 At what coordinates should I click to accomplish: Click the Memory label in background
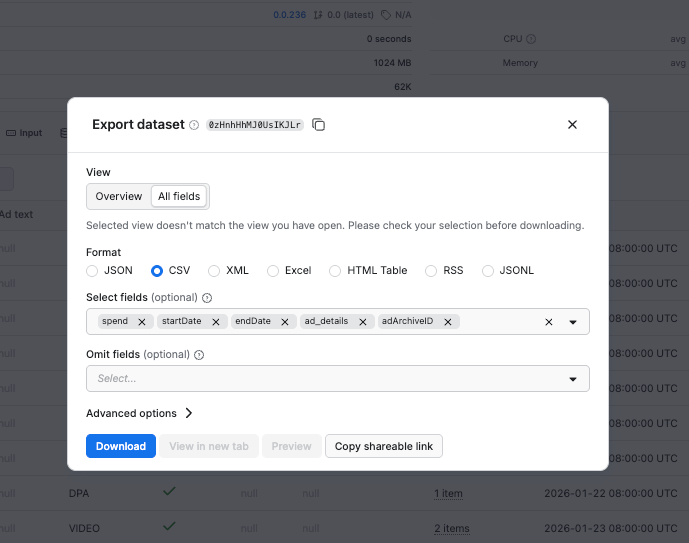tap(520, 63)
